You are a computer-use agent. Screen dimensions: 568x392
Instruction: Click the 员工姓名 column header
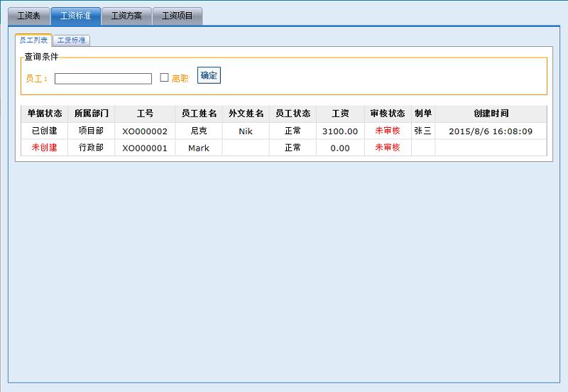199,114
